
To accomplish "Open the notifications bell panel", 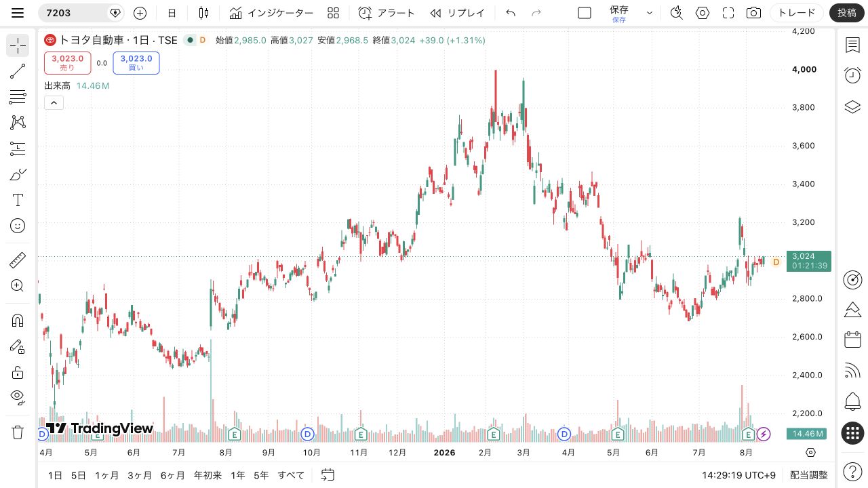I will point(852,401).
